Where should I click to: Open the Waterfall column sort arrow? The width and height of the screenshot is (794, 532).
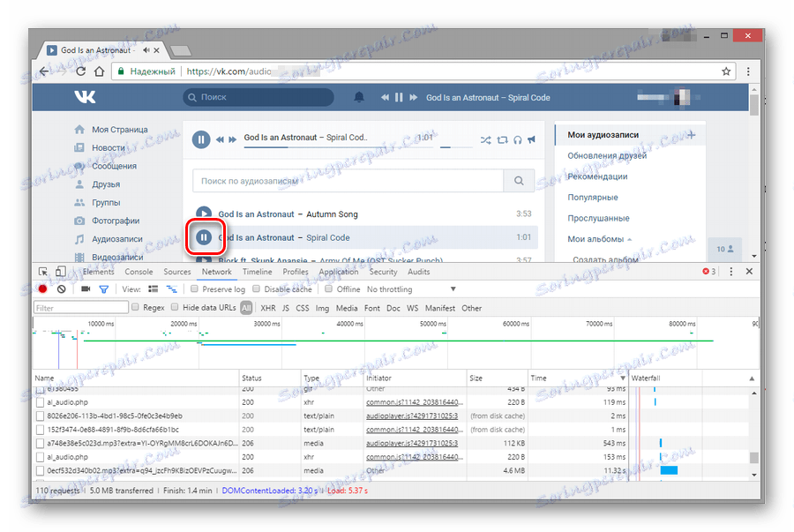tap(752, 378)
